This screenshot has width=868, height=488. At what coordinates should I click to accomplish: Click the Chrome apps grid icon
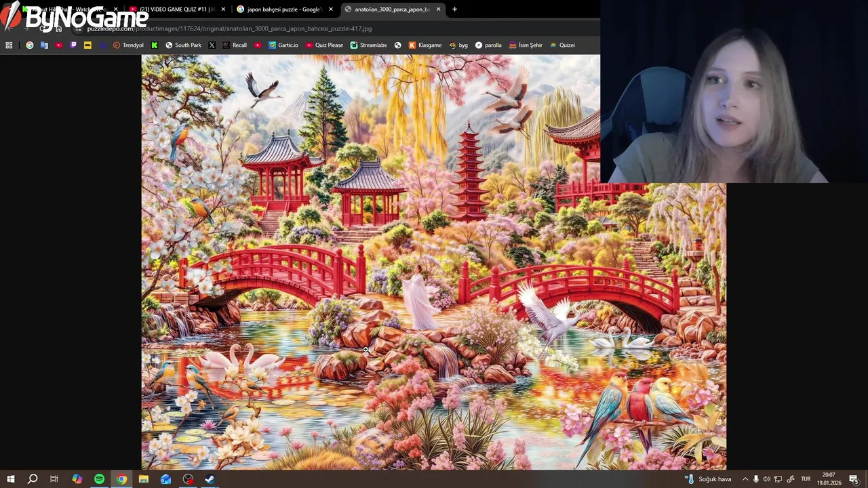pyautogui.click(x=9, y=45)
